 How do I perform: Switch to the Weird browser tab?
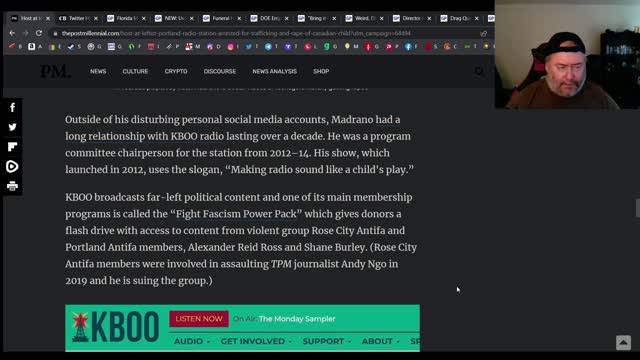tap(364, 18)
